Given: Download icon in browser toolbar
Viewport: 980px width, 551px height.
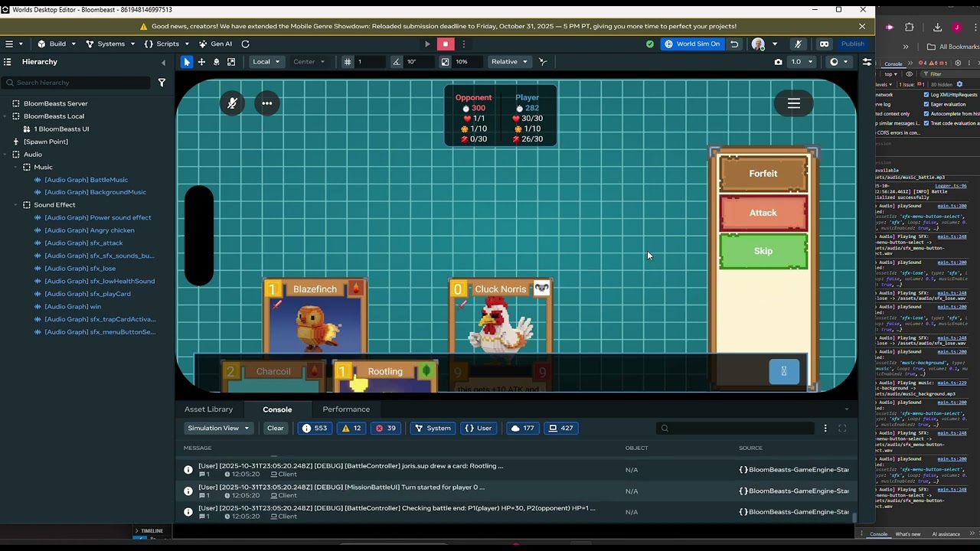Looking at the screenshot, I should 937,28.
